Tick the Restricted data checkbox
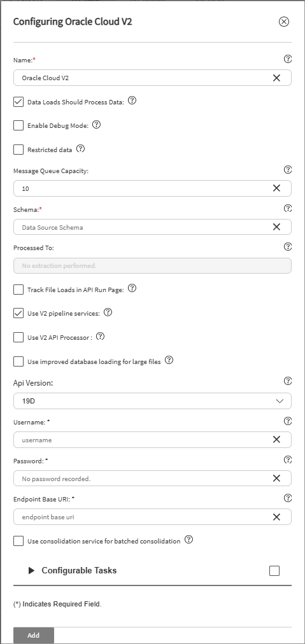The image size is (305, 644). point(18,150)
